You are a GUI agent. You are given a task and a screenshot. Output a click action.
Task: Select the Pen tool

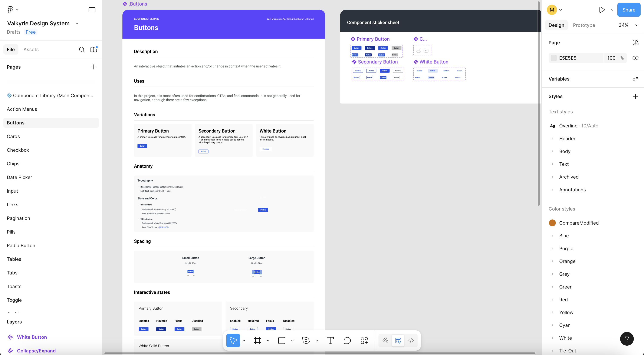[306, 341]
